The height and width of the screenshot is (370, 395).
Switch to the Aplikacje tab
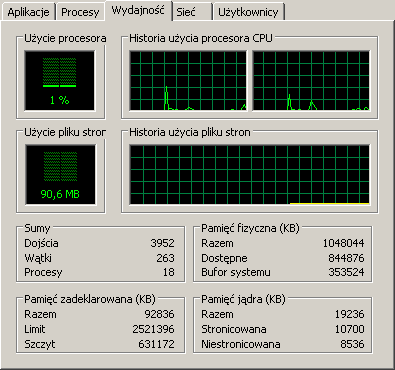28,12
